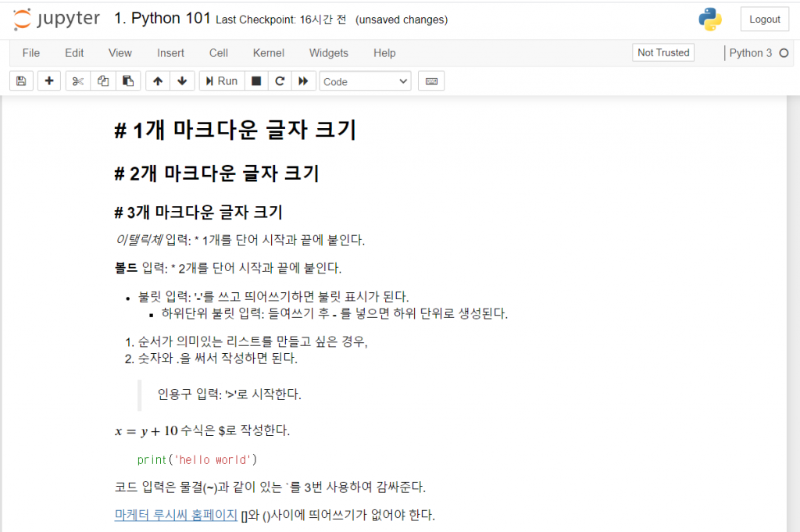The height and width of the screenshot is (532, 800).
Task: Click the 코드 입력은 물결 sentence
Action: 270,487
